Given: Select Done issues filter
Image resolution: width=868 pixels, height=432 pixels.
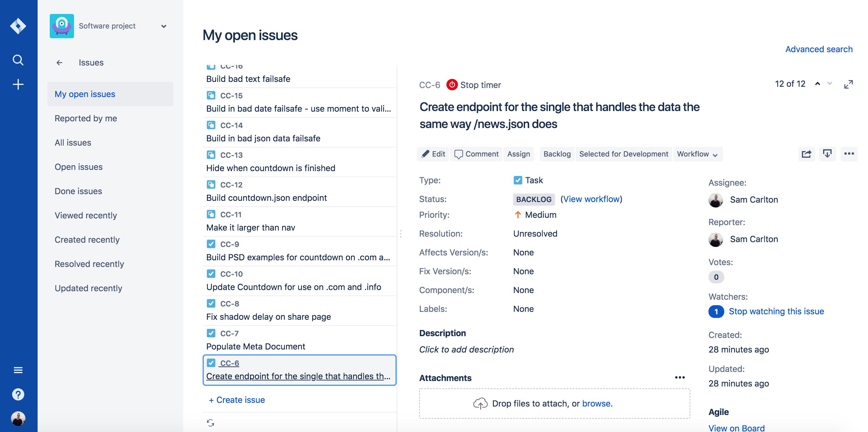Looking at the screenshot, I should pyautogui.click(x=78, y=191).
